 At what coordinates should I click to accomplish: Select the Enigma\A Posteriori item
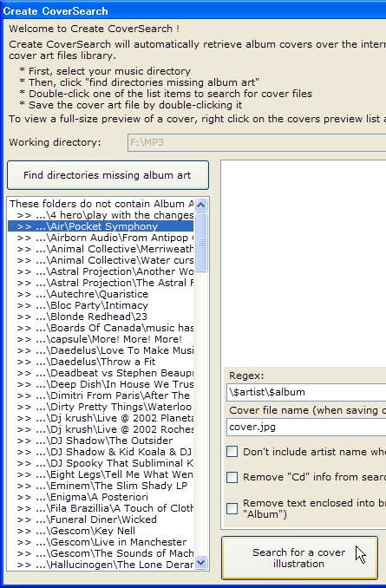click(x=101, y=497)
